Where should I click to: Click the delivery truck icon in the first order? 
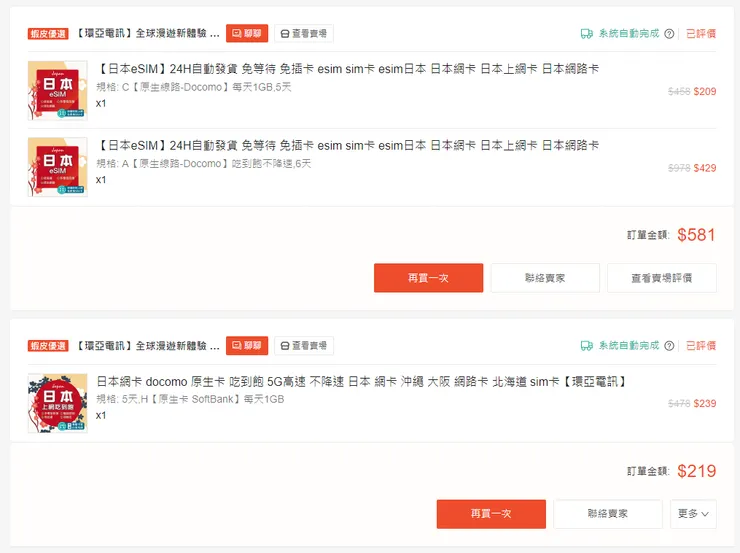click(x=587, y=34)
